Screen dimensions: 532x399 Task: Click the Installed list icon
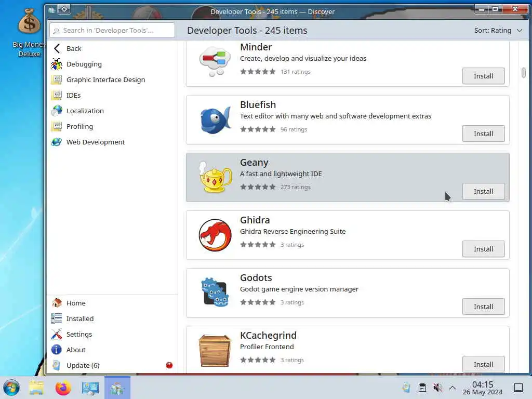[x=57, y=318]
